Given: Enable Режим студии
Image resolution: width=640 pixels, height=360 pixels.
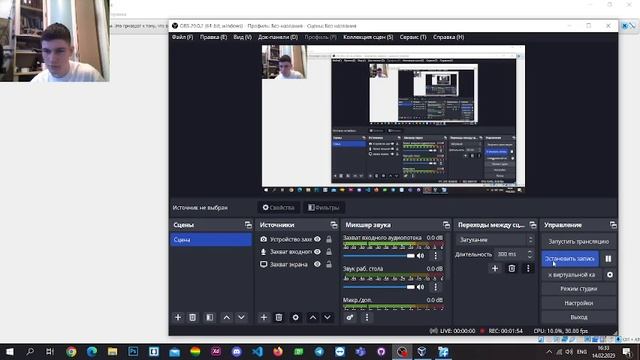Looking at the screenshot, I should 578,289.
